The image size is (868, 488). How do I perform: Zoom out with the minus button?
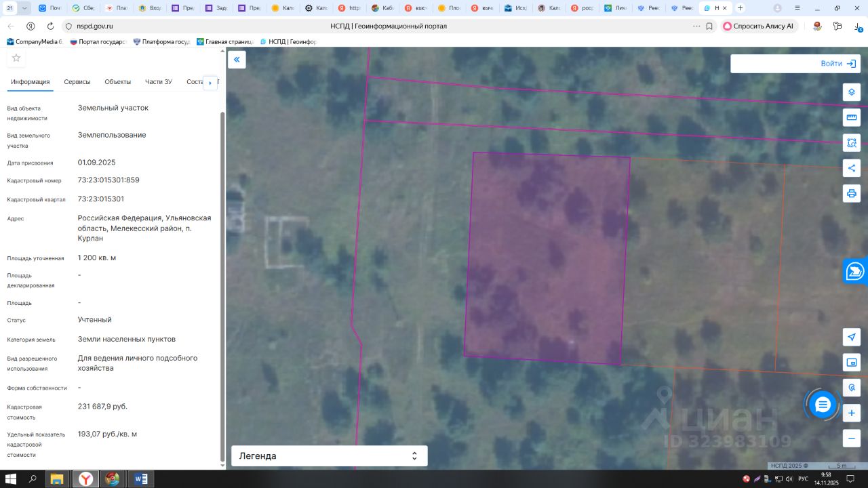[x=852, y=438]
